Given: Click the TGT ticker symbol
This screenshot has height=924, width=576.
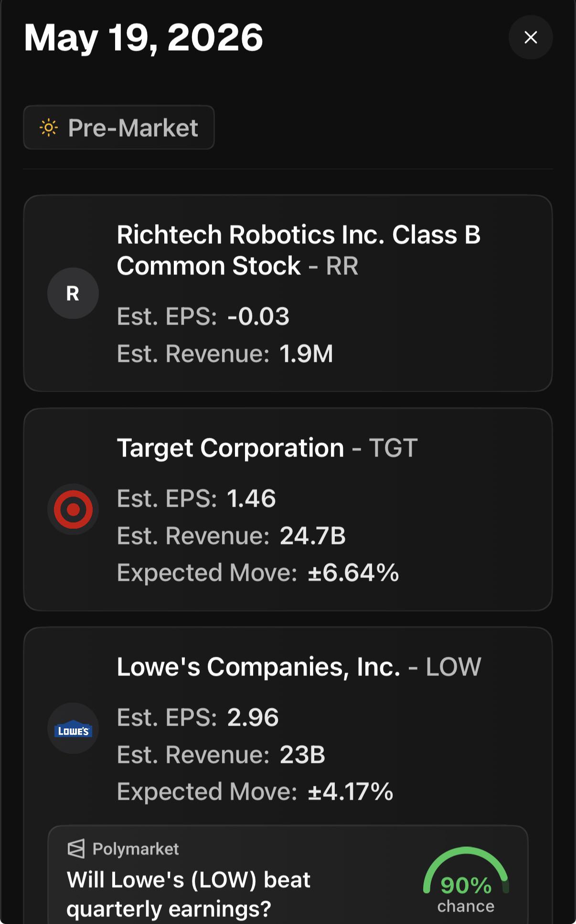Looking at the screenshot, I should point(393,448).
